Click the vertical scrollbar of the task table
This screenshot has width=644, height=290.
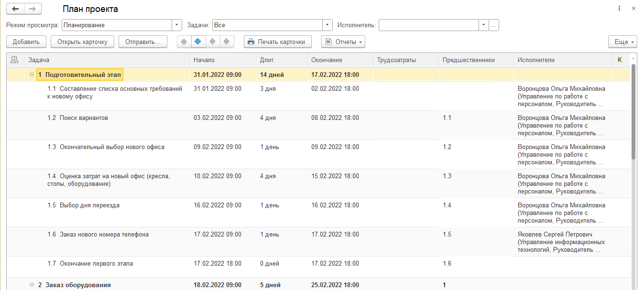click(x=633, y=112)
